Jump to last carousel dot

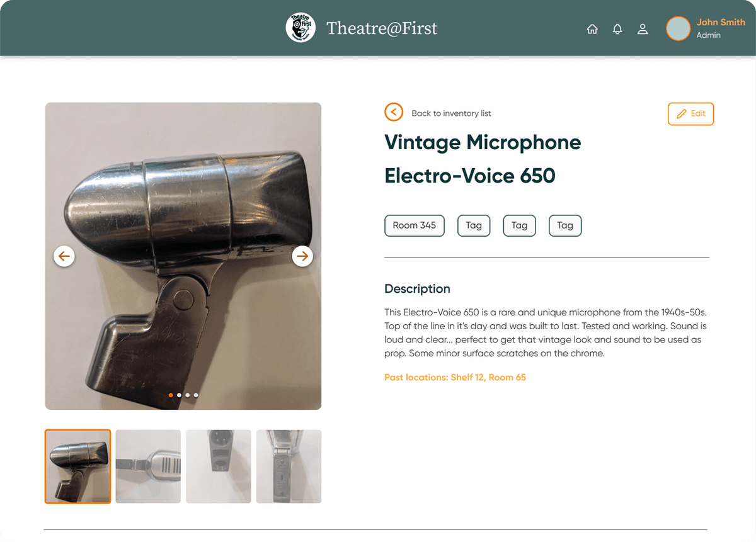[196, 395]
